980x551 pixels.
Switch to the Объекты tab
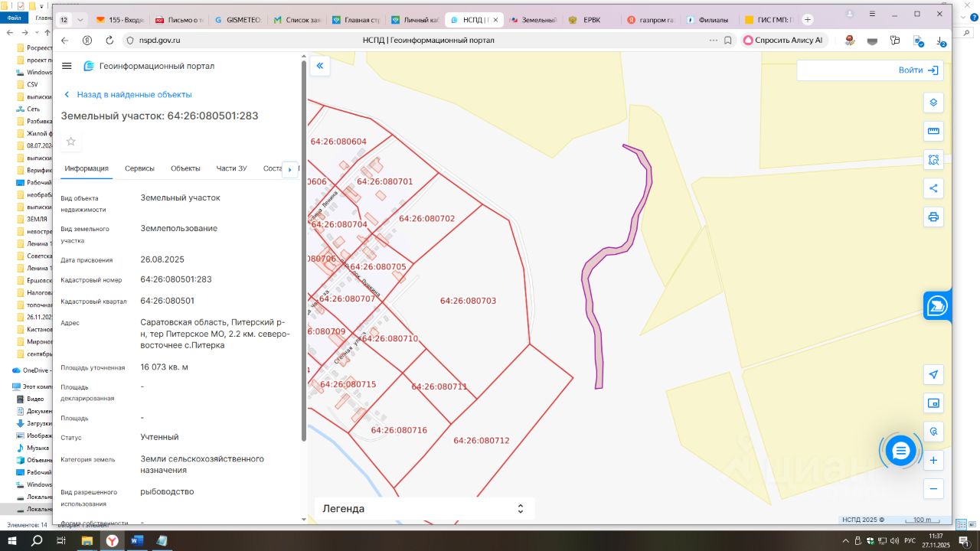pyautogui.click(x=185, y=168)
